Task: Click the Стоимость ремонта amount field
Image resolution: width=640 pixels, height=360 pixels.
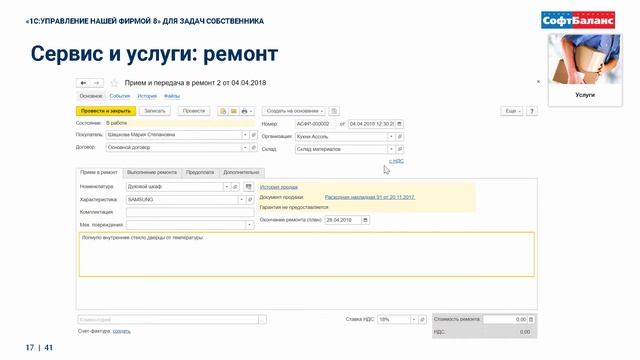Action: point(505,320)
